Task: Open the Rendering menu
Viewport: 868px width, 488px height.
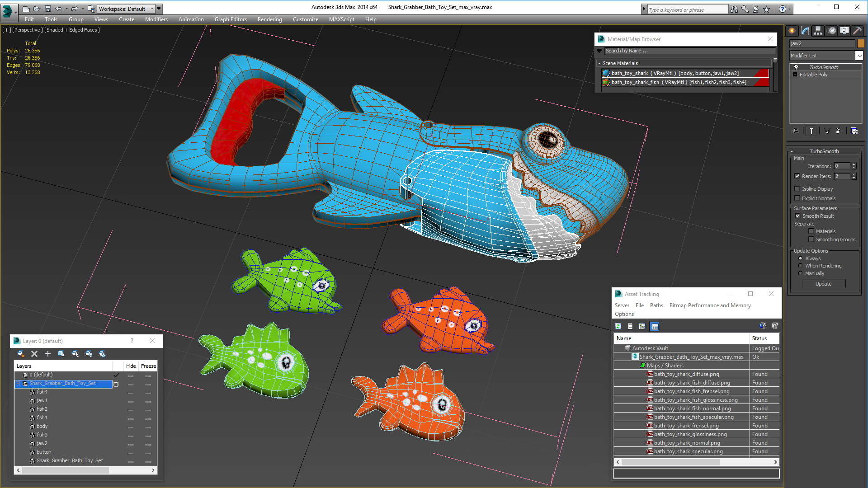Action: coord(269,19)
